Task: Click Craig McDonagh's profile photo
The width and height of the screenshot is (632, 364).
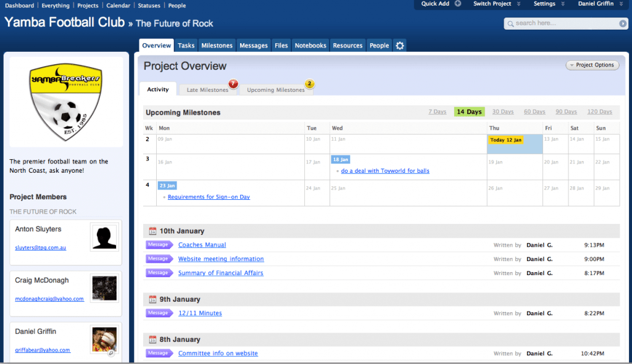Action: [104, 288]
